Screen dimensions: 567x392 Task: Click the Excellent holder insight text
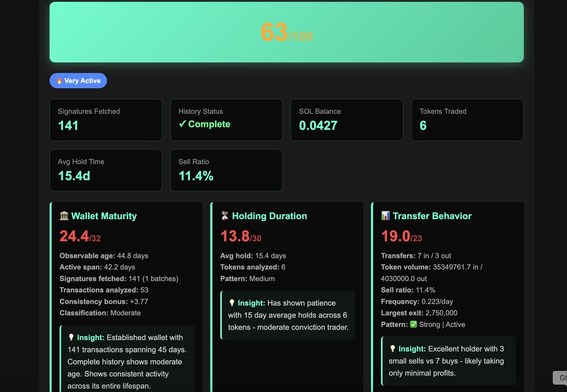[447, 361]
